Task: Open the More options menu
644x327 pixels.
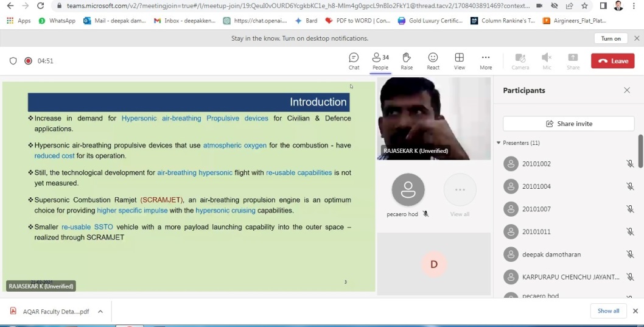Action: tap(486, 60)
